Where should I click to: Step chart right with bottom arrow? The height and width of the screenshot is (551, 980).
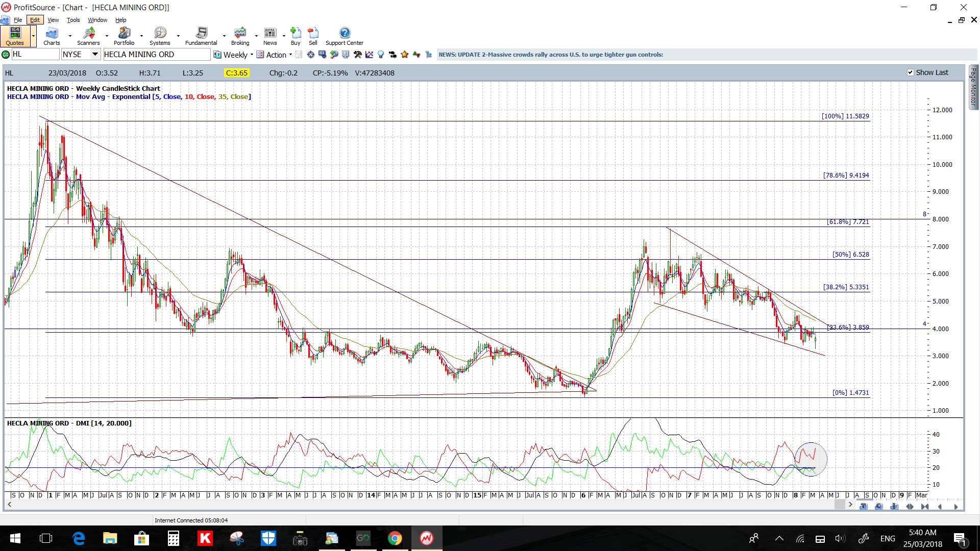(x=955, y=507)
